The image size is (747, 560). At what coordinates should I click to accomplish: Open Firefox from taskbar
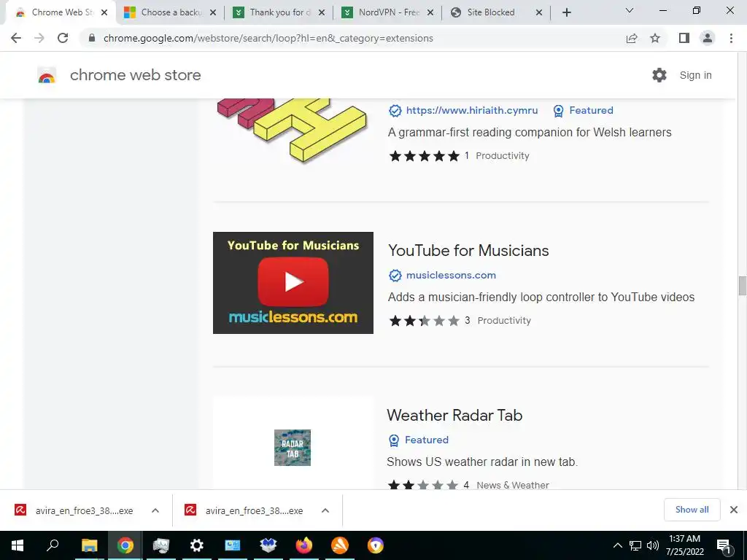click(304, 545)
